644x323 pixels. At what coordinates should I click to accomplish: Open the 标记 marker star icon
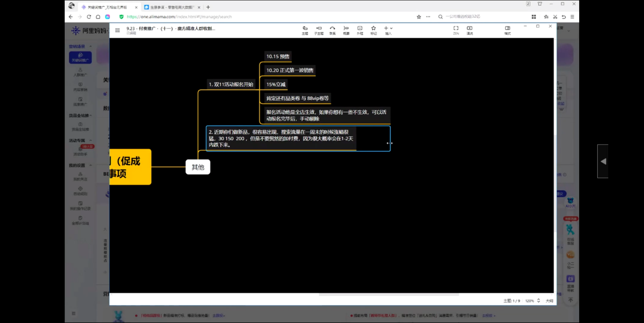(x=374, y=30)
